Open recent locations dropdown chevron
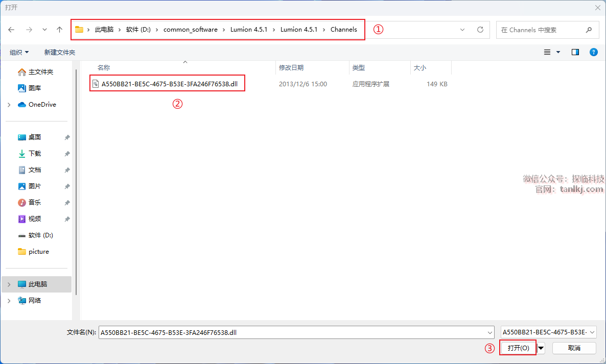 click(x=45, y=30)
